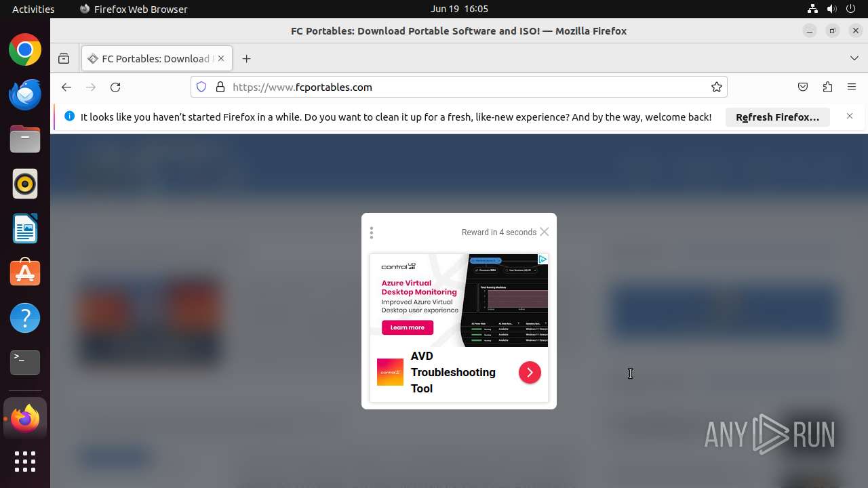Open Rhythmbox music player
868x488 pixels.
click(25, 184)
